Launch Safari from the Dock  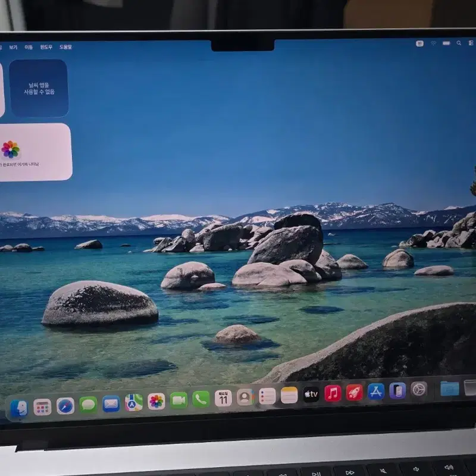[x=65, y=406]
